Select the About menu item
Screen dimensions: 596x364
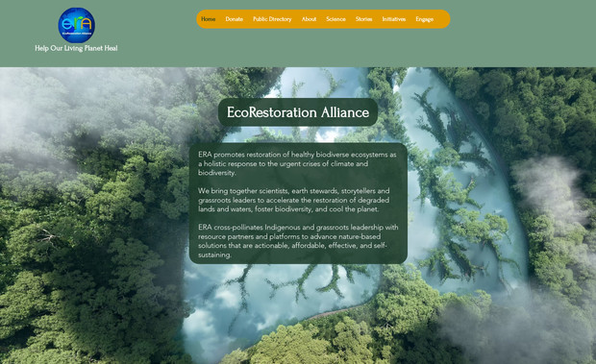pyautogui.click(x=309, y=19)
